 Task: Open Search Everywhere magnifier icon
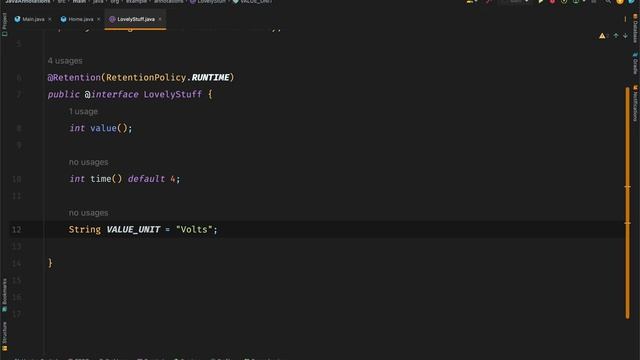(x=608, y=2)
